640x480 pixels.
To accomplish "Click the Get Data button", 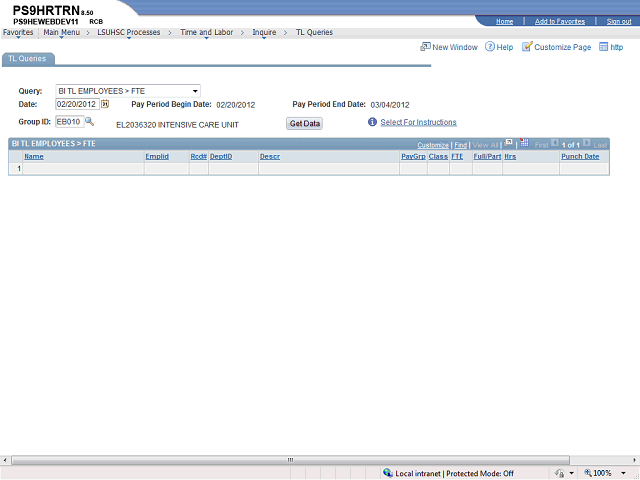I will click(304, 123).
